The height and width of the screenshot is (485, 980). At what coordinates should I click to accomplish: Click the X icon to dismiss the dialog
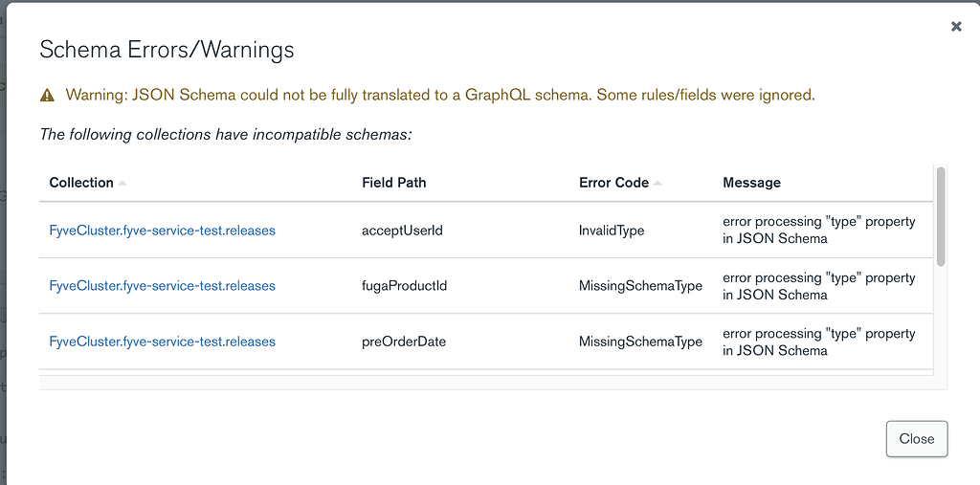click(x=955, y=27)
